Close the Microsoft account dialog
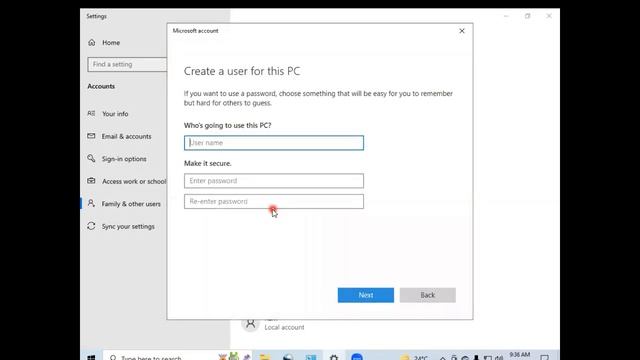Image resolution: width=640 pixels, height=360 pixels. click(462, 31)
